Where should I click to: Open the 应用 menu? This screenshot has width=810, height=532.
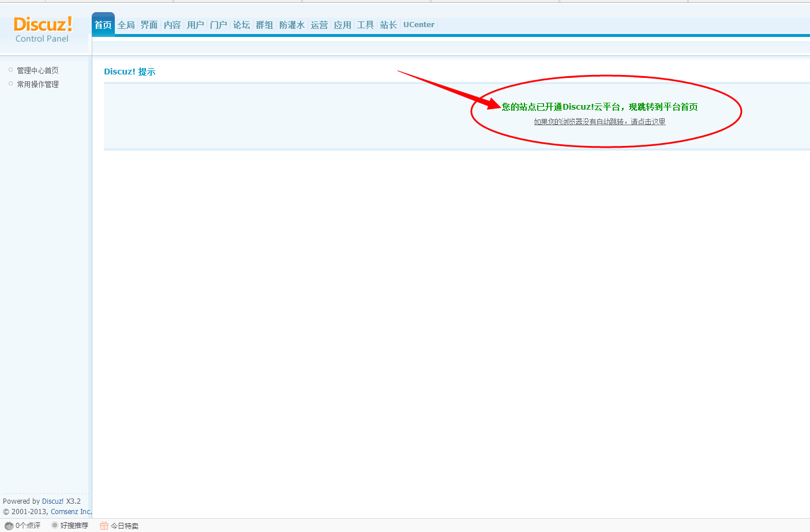point(343,25)
